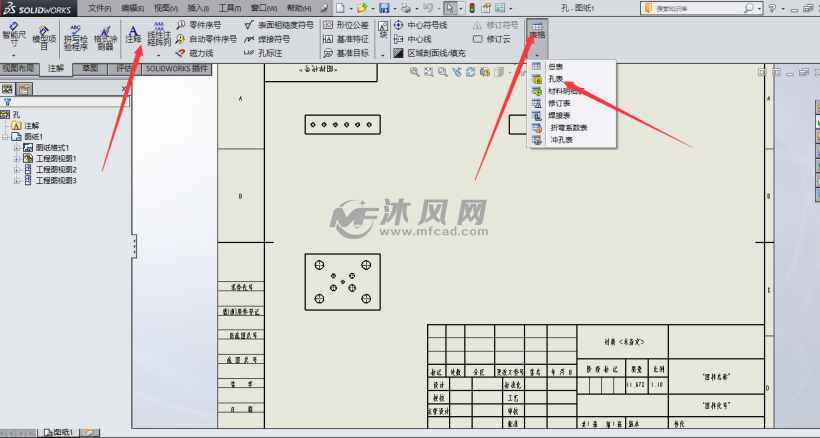Switch to the SOLIDWORKS 插件 tab
820x438 pixels.
point(177,68)
